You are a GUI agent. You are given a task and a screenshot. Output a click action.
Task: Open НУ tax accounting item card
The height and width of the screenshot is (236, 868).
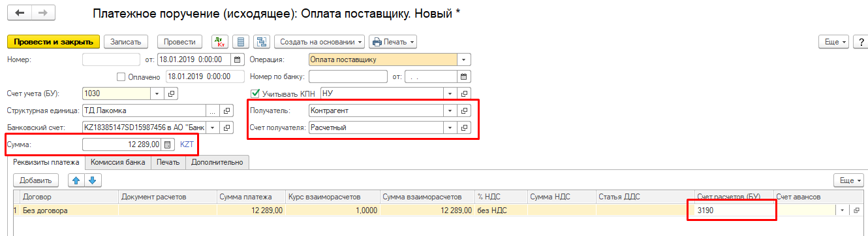465,93
